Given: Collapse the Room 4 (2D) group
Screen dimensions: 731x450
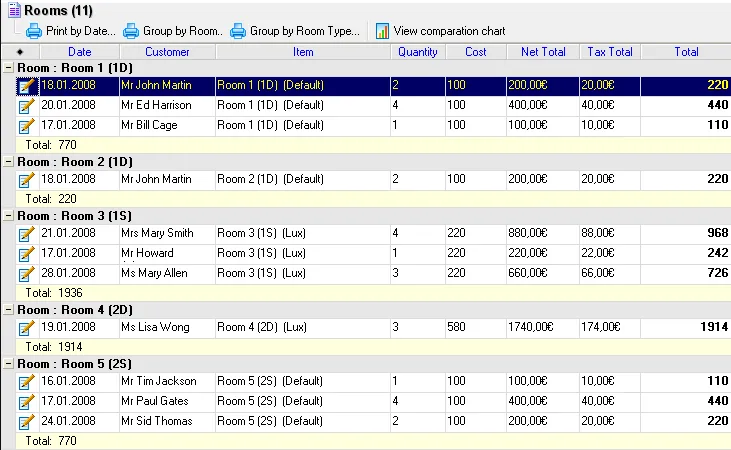Looking at the screenshot, I should [x=8, y=310].
